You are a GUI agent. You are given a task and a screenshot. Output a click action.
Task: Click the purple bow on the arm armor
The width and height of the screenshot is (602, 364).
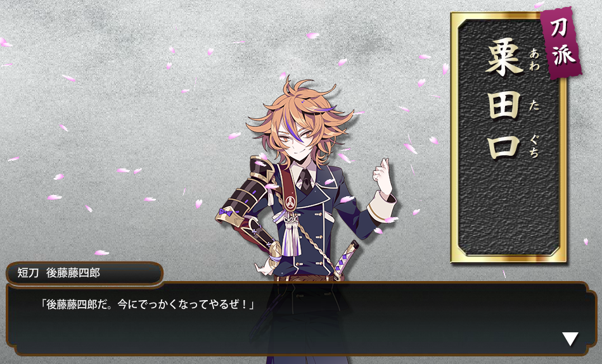click(226, 212)
